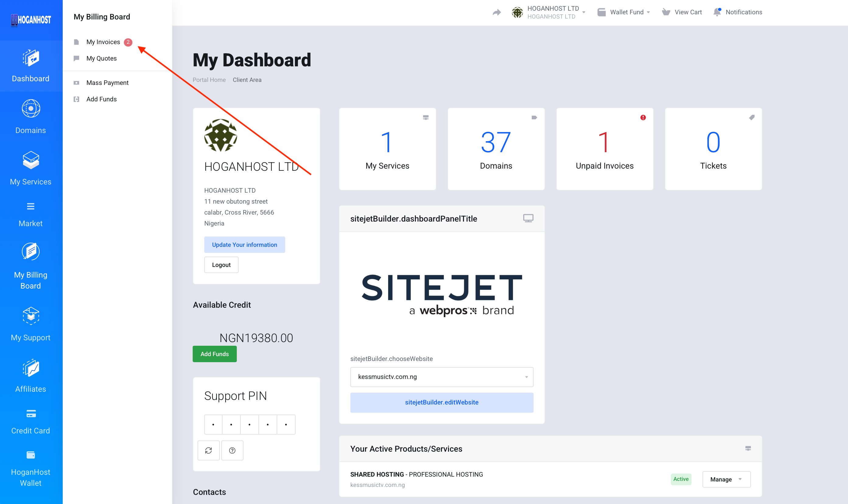Viewport: 848px width, 504px height.
Task: Click the Logout button
Action: point(221,264)
